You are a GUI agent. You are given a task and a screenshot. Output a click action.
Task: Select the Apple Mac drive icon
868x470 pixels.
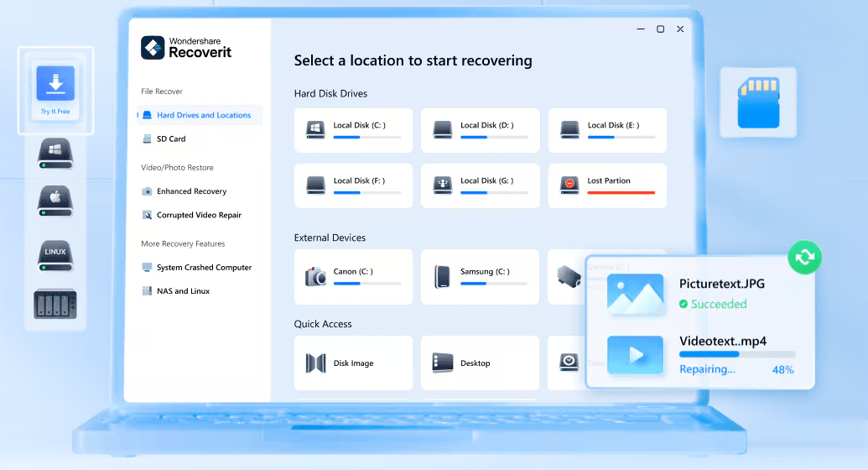pos(55,201)
